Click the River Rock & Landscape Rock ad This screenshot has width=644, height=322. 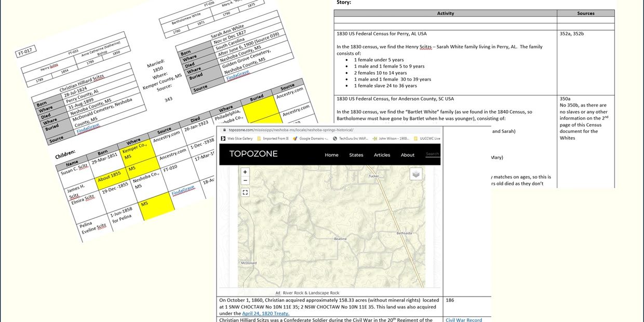point(315,293)
